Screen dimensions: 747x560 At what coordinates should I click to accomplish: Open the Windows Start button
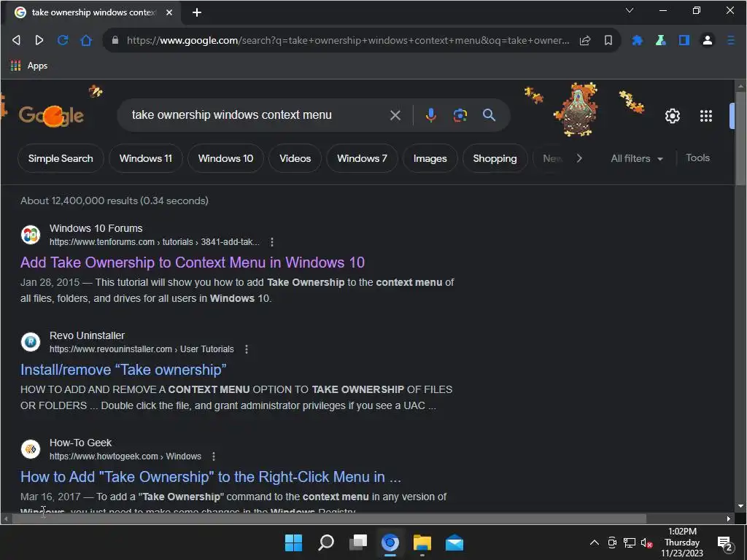[293, 542]
